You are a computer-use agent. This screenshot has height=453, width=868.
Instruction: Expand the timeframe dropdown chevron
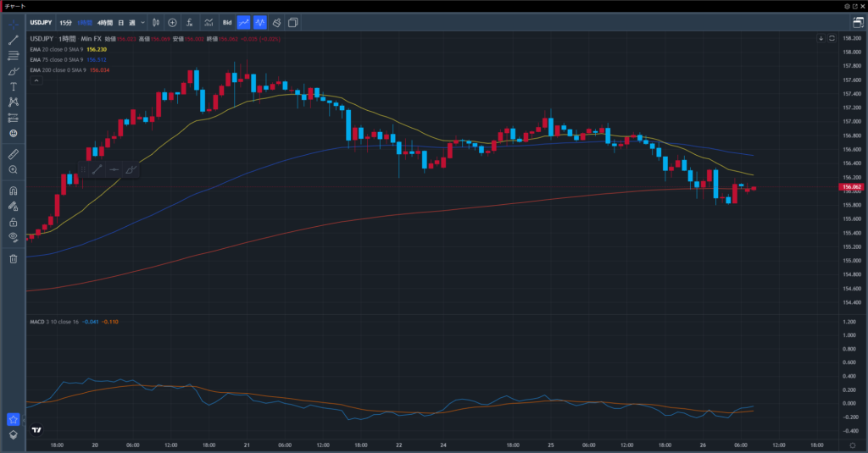click(x=142, y=22)
